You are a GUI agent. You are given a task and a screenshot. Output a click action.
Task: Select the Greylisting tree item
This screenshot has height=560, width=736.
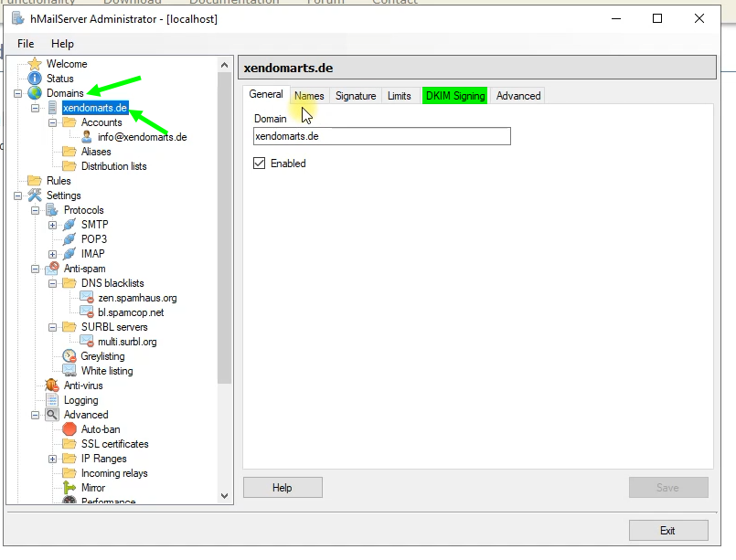pos(102,356)
